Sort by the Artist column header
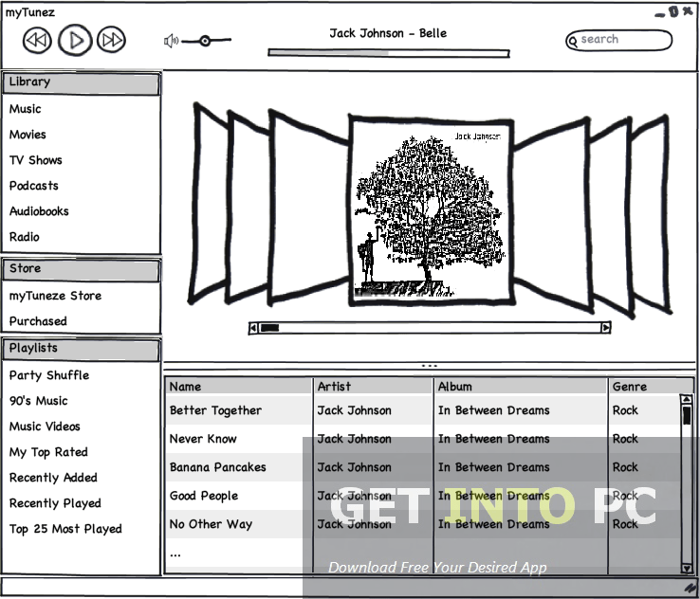Viewport: 700px width, 599px height. 374,387
